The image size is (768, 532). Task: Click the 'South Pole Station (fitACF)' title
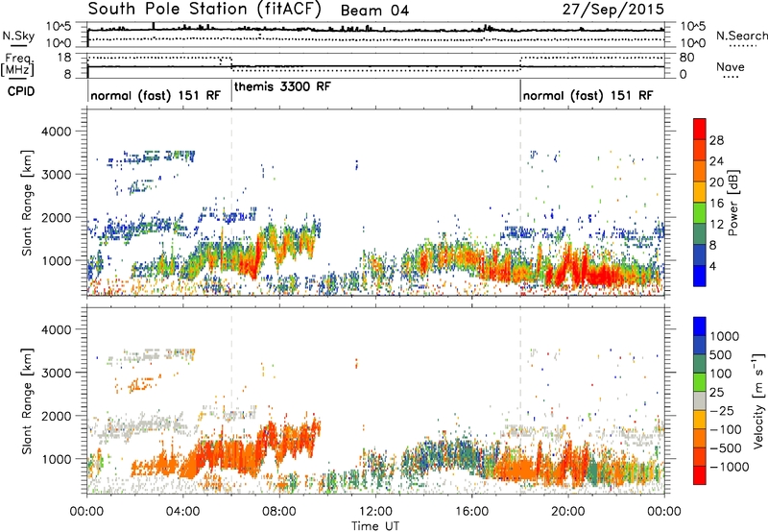(204, 10)
